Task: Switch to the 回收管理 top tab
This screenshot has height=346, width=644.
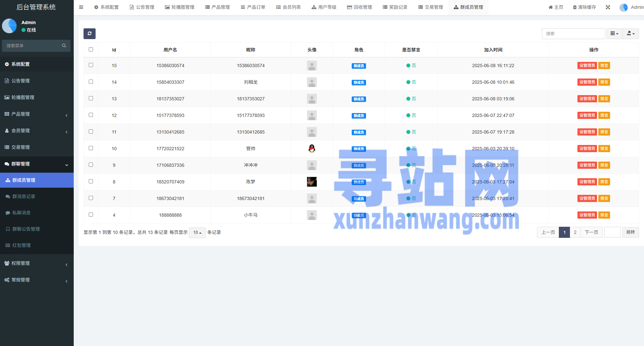Action: [x=360, y=7]
